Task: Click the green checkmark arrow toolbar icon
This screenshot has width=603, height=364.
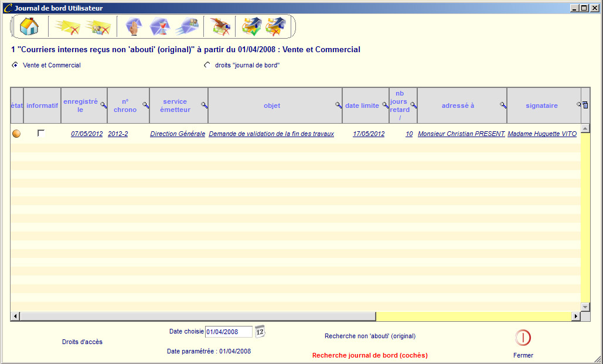Action: coord(251,27)
